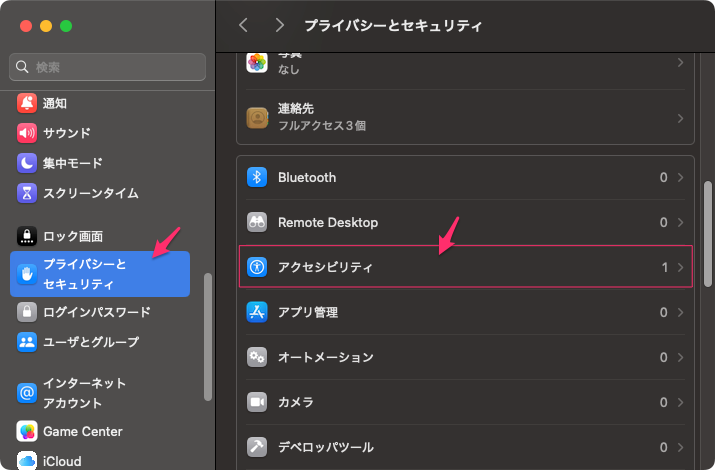715x470 pixels.
Task: Open 通知 in the sidebar
Action: [56, 103]
